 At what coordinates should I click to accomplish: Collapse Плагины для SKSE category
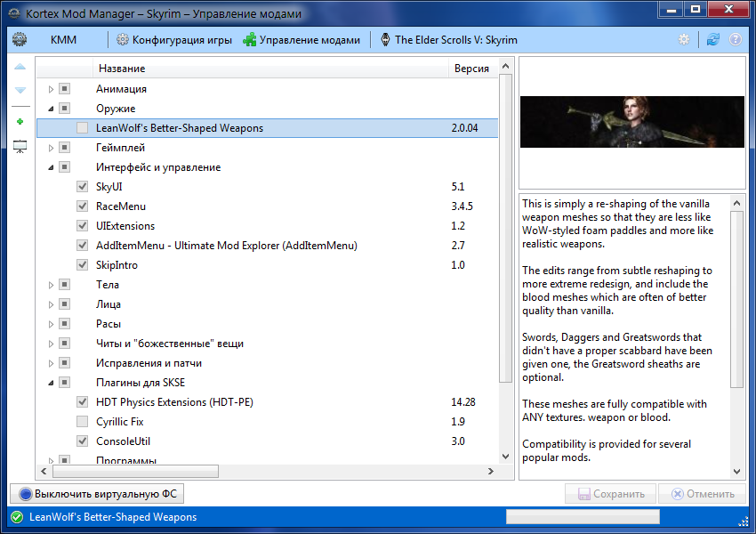pyautogui.click(x=51, y=383)
